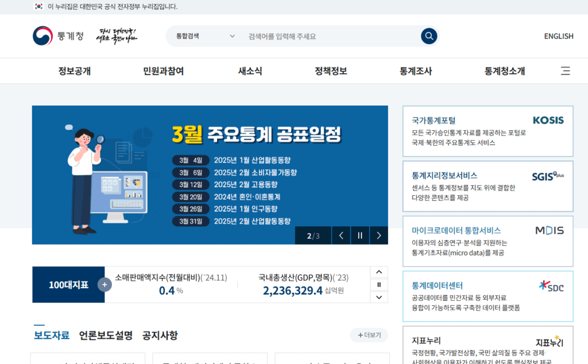Click the ENGLISH link
The width and height of the screenshot is (588, 364).
click(x=558, y=36)
